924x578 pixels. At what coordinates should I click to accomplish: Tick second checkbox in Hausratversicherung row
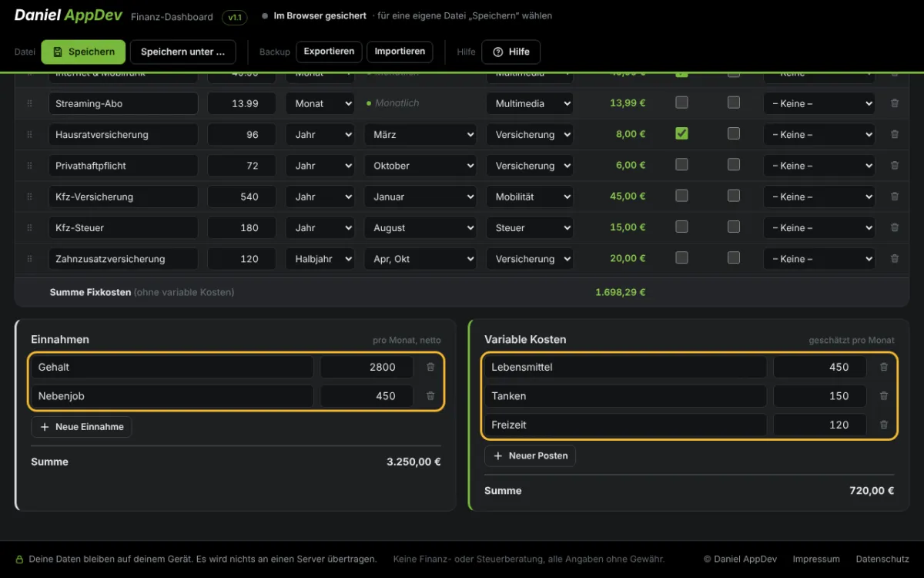(734, 133)
